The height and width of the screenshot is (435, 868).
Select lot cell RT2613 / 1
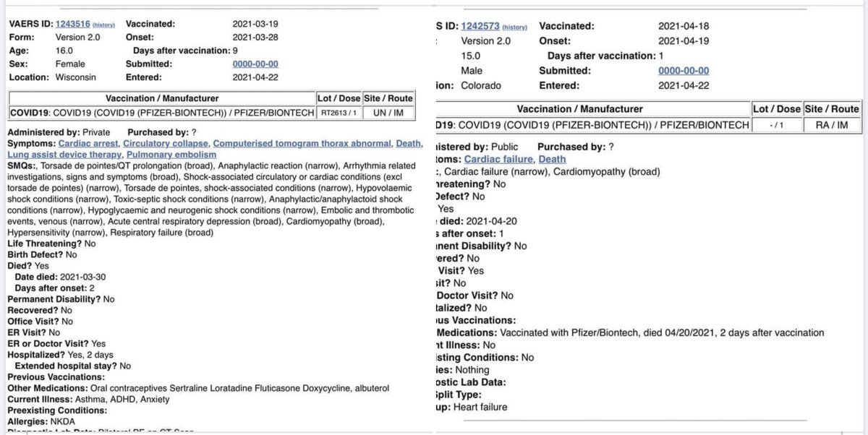click(x=339, y=113)
